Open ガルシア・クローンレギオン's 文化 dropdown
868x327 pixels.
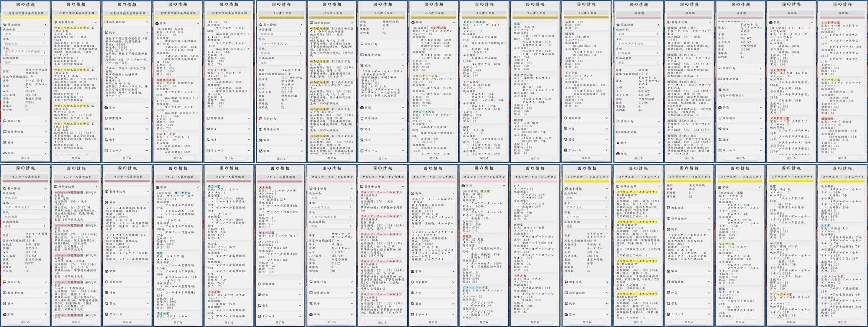click(x=332, y=207)
